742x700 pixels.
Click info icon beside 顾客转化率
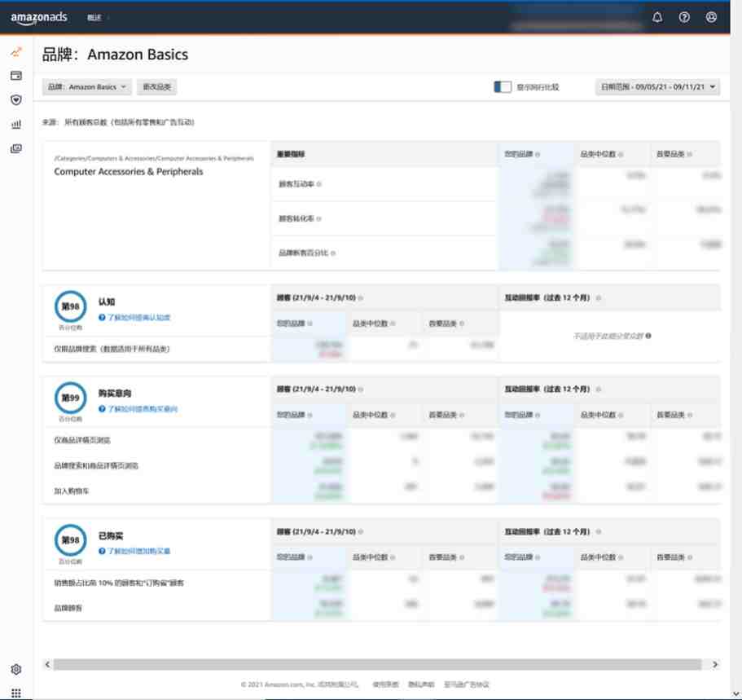(x=319, y=219)
